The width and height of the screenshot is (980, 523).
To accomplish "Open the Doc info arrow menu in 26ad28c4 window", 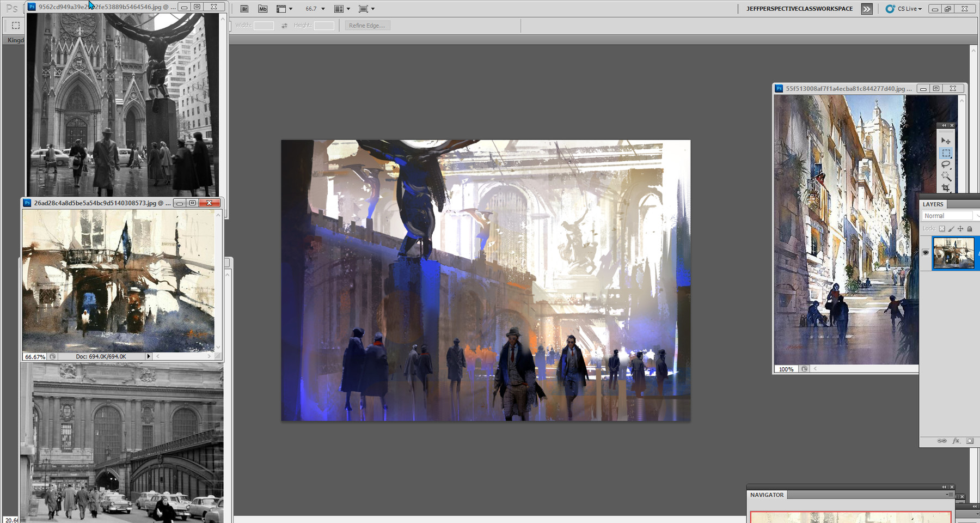I will point(148,356).
